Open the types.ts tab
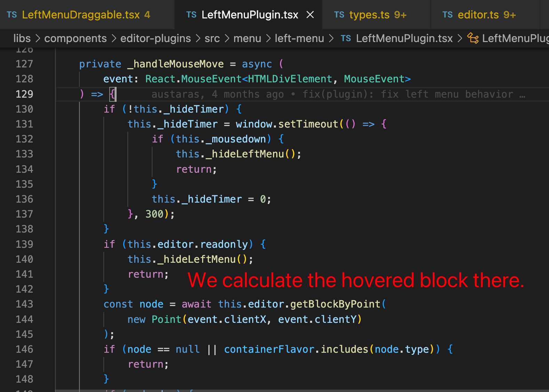Viewport: 549px width, 392px height. point(376,15)
